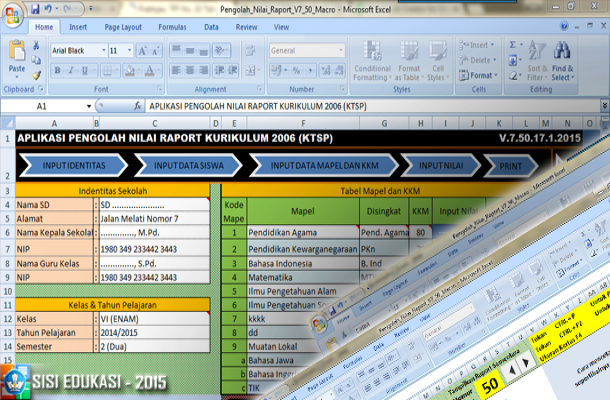Align text to the bottom

203,50
